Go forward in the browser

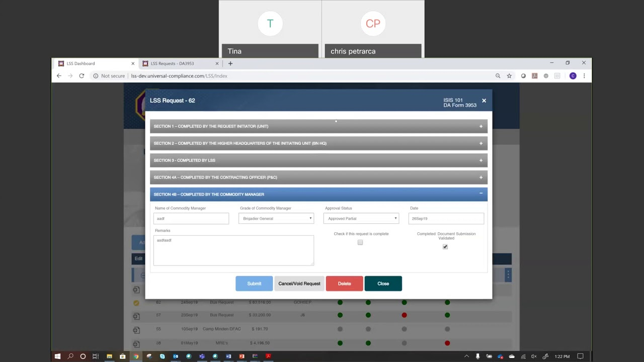click(x=70, y=76)
